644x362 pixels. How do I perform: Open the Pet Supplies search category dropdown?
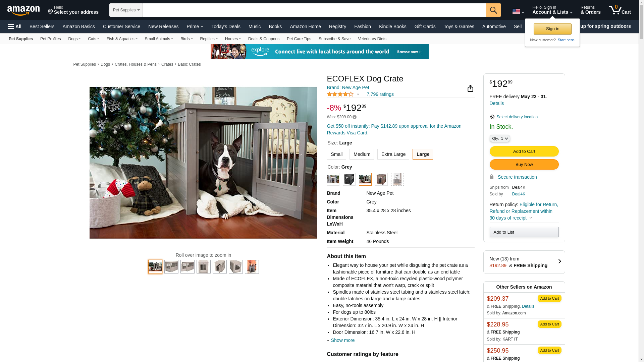pos(126,10)
